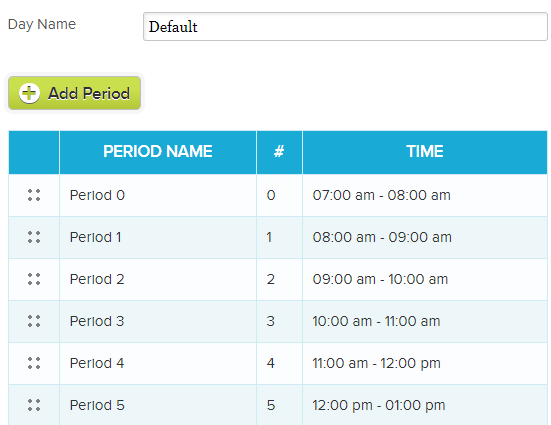551x425 pixels.
Task: Click the number cell for Period 1
Action: tap(279, 237)
